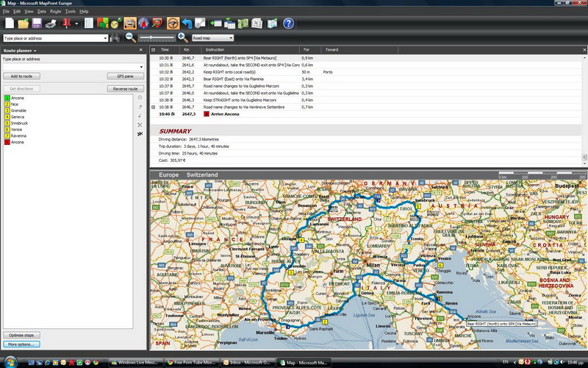Toggle the steering wheel directions icon
Screen dimensions: 588x368
tap(173, 24)
